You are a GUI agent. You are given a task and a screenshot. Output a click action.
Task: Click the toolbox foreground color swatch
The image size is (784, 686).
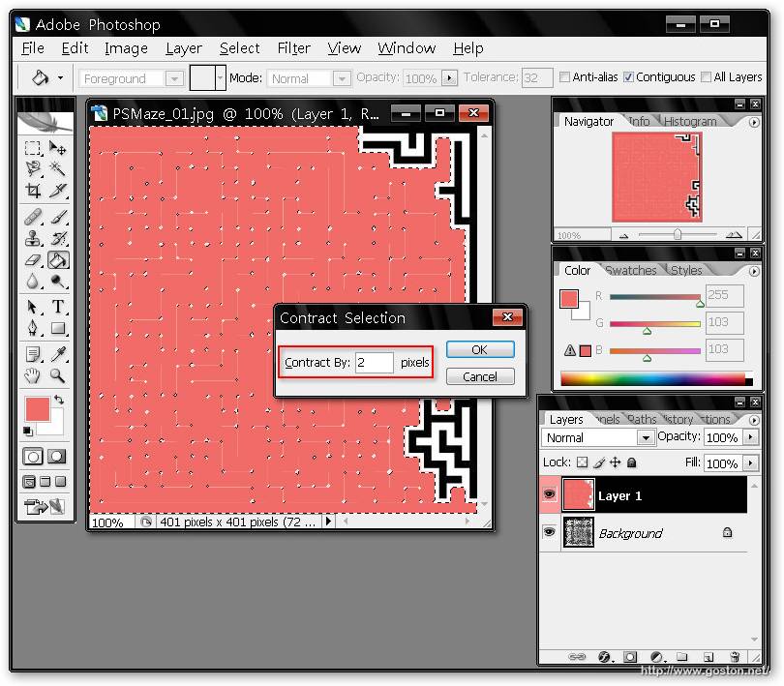[38, 409]
